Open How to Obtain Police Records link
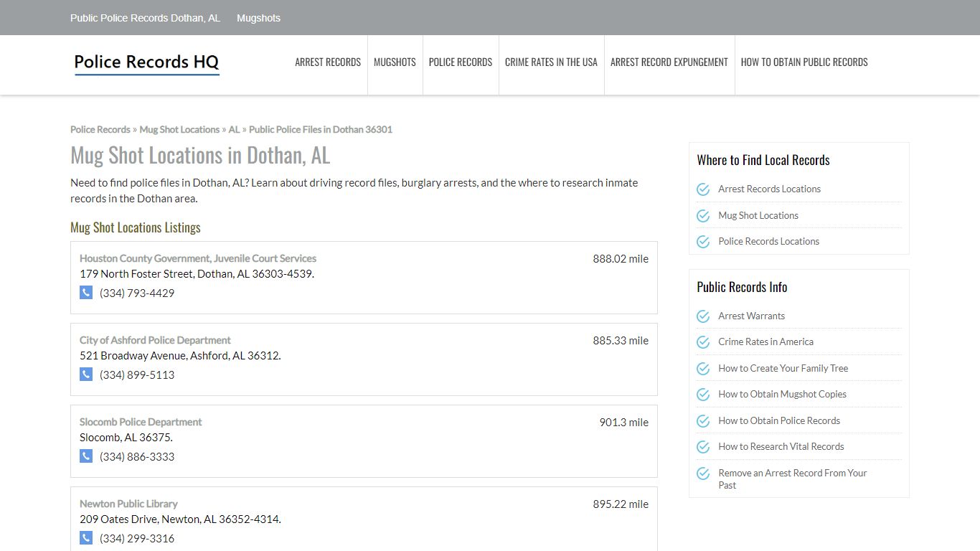980x551 pixels. tap(779, 421)
